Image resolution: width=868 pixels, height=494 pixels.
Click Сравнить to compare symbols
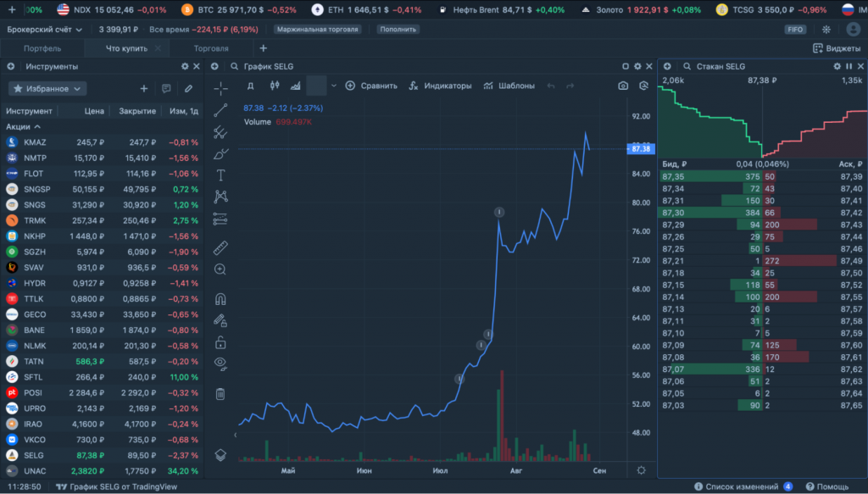click(371, 86)
